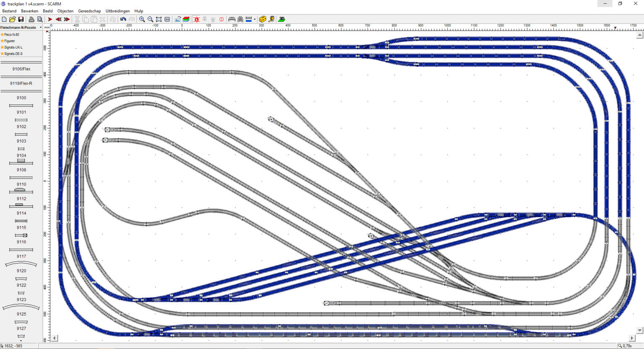This screenshot has width=644, height=349.
Task: Select the Signals-DE-S favorite library
Action: pos(13,54)
